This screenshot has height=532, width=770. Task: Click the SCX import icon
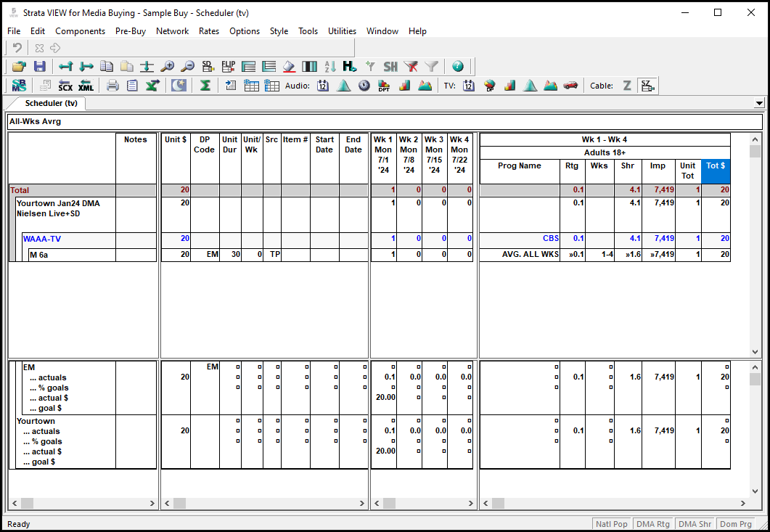point(65,86)
